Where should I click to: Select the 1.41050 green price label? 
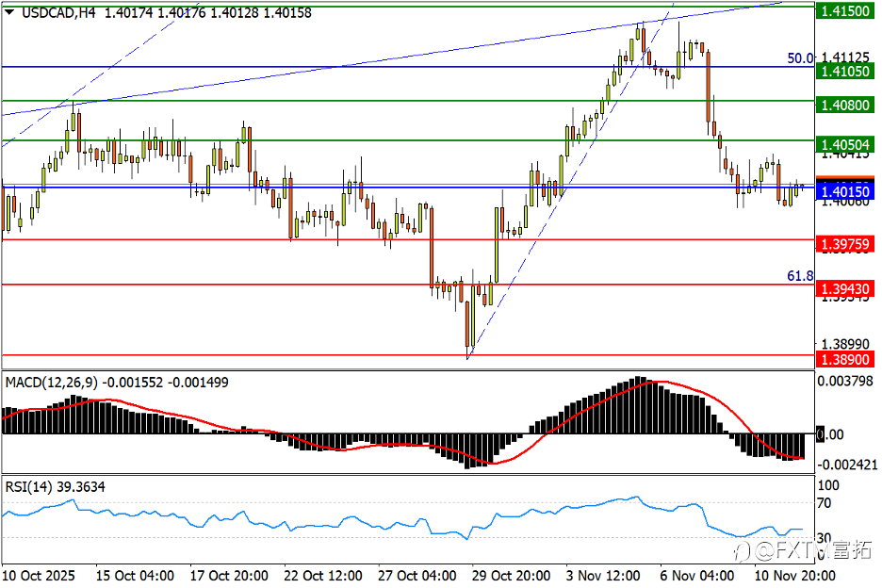(x=845, y=72)
